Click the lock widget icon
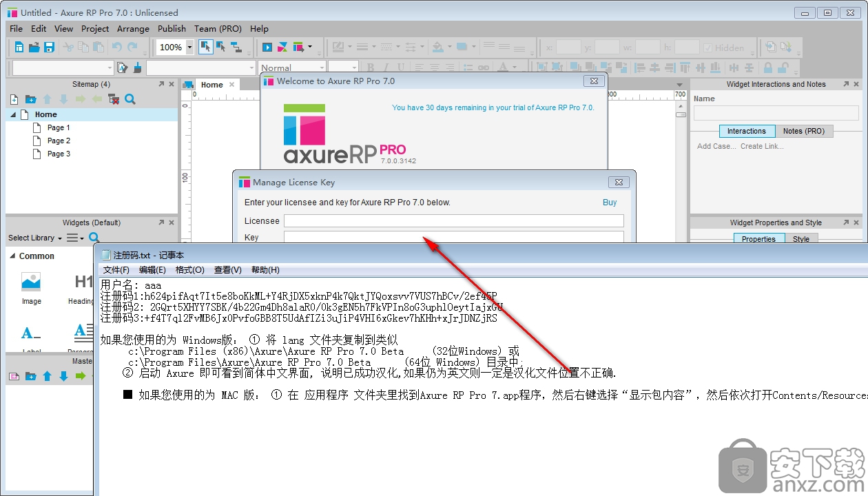The image size is (868, 496). (768, 68)
